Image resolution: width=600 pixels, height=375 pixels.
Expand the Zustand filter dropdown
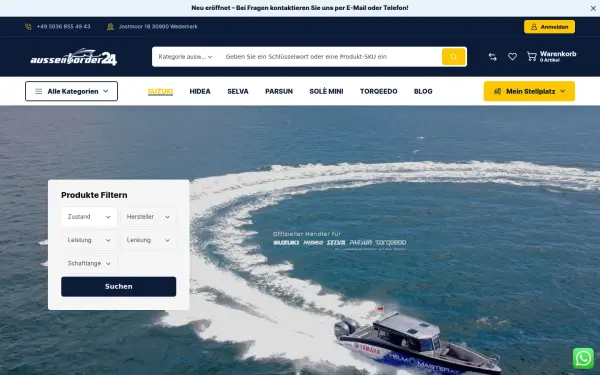89,217
